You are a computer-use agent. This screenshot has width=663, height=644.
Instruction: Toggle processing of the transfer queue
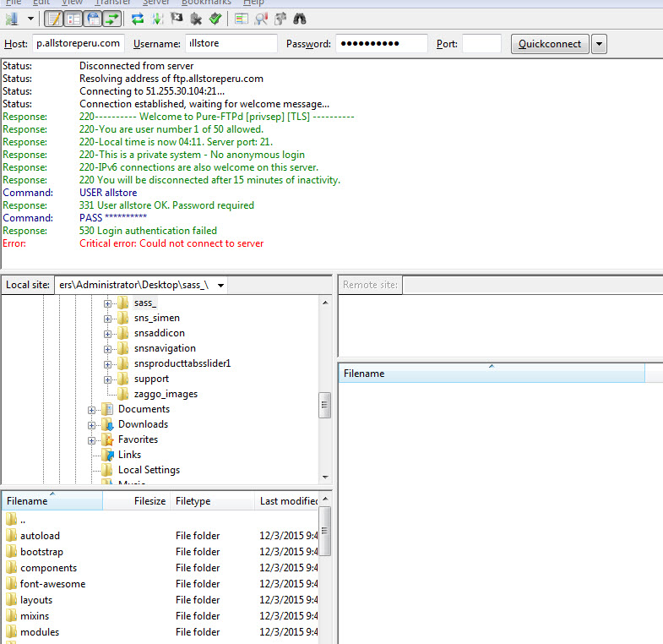157,18
